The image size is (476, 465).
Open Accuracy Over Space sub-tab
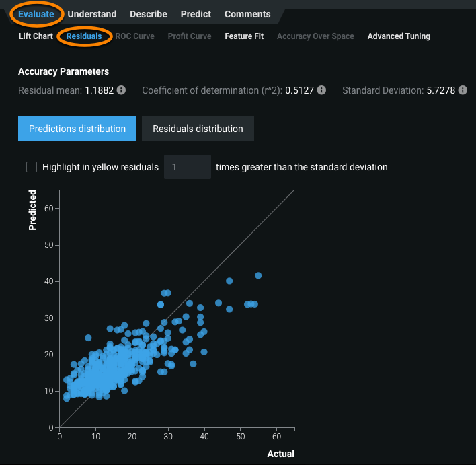(x=315, y=36)
